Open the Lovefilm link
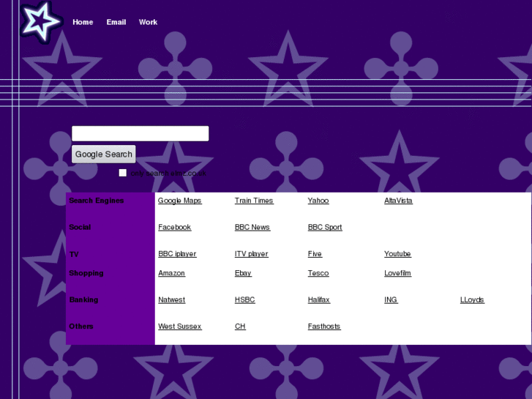 tap(397, 273)
